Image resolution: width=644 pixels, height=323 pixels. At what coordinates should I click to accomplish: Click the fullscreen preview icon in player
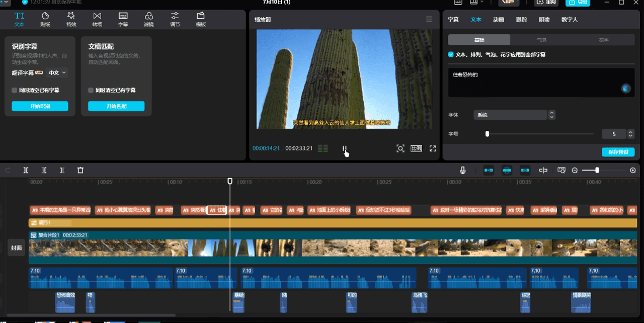pyautogui.click(x=433, y=148)
